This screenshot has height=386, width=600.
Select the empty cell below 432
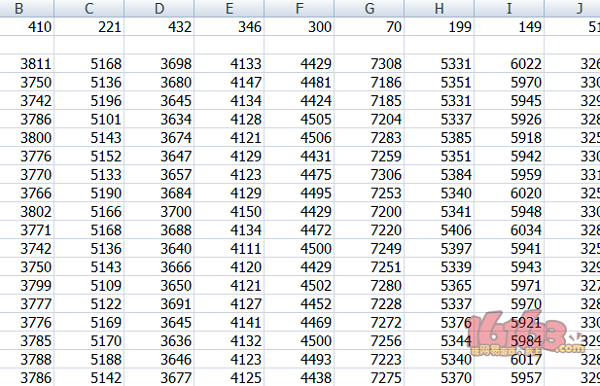click(159, 45)
